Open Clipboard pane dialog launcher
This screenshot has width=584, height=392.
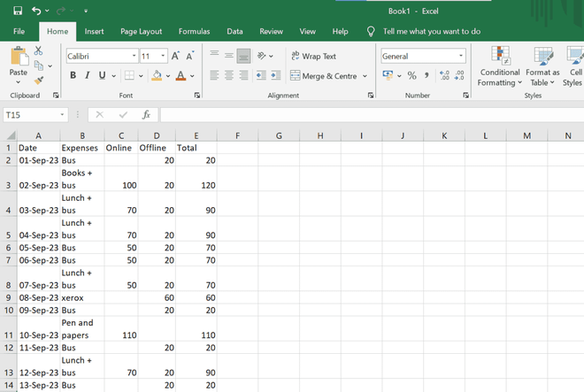pos(56,96)
